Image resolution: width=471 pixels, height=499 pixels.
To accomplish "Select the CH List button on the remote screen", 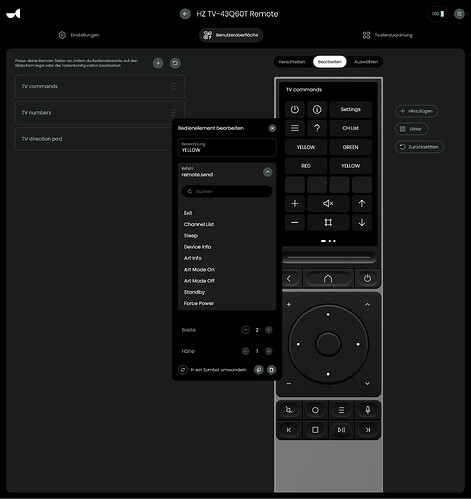I will coord(350,128).
